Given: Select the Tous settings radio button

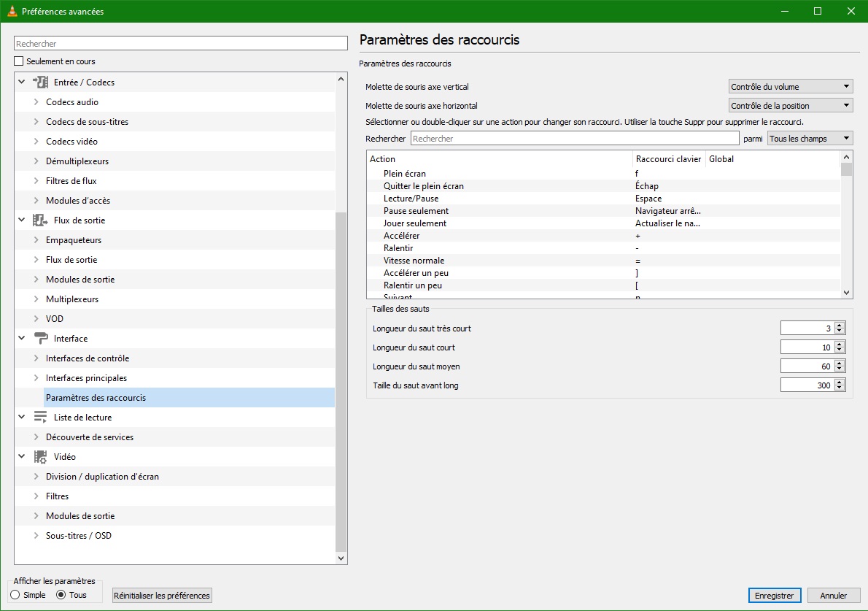Looking at the screenshot, I should (61, 595).
